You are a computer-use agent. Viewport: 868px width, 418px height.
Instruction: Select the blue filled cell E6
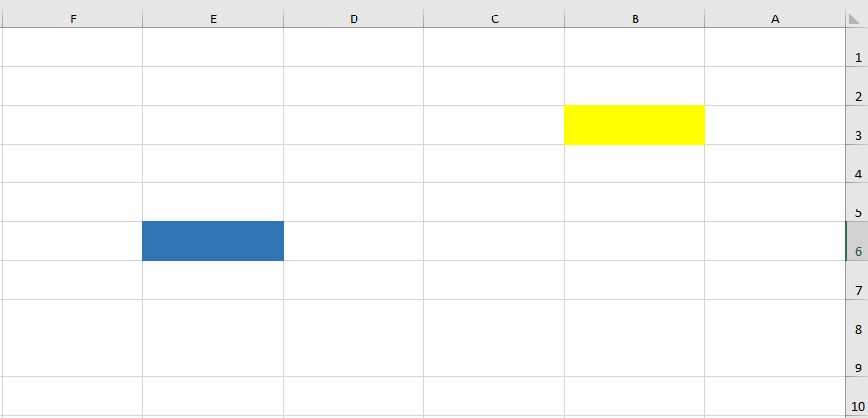point(213,241)
